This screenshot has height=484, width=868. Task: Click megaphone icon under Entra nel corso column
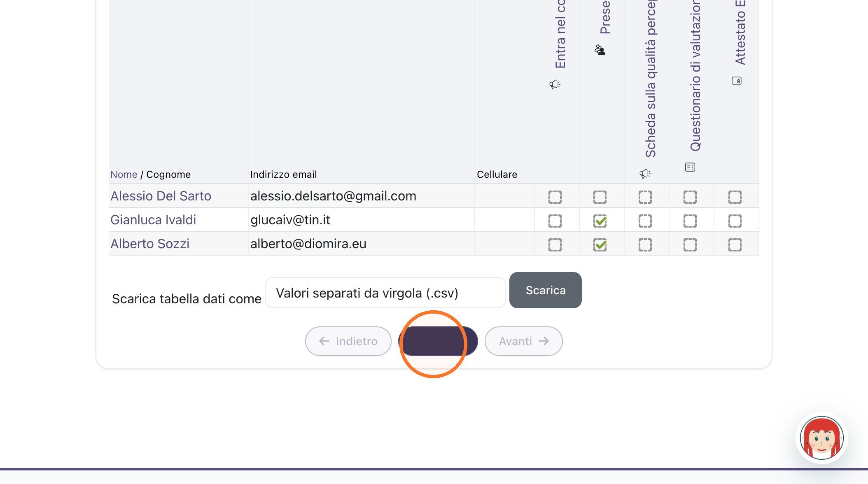[x=555, y=84]
